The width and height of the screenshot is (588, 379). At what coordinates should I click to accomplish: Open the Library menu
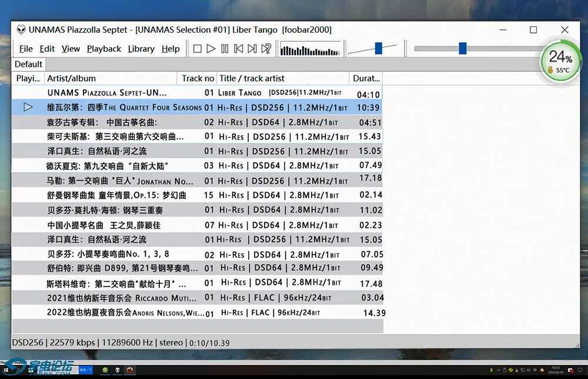(x=141, y=49)
